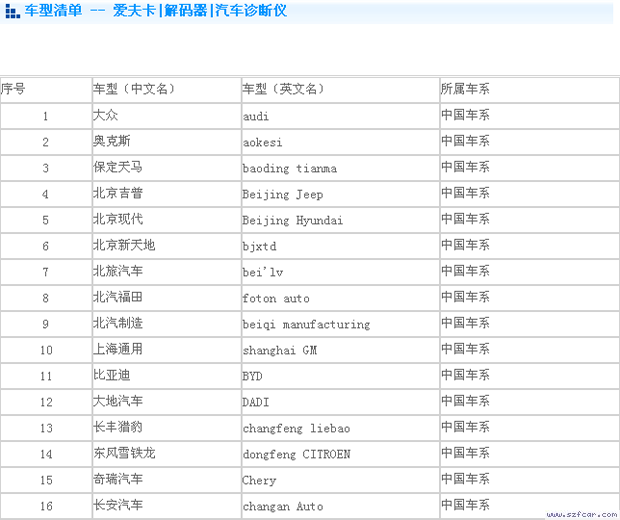The width and height of the screenshot is (620, 520).
Task: Click the beiqi manufacturing cell
Action: (306, 324)
